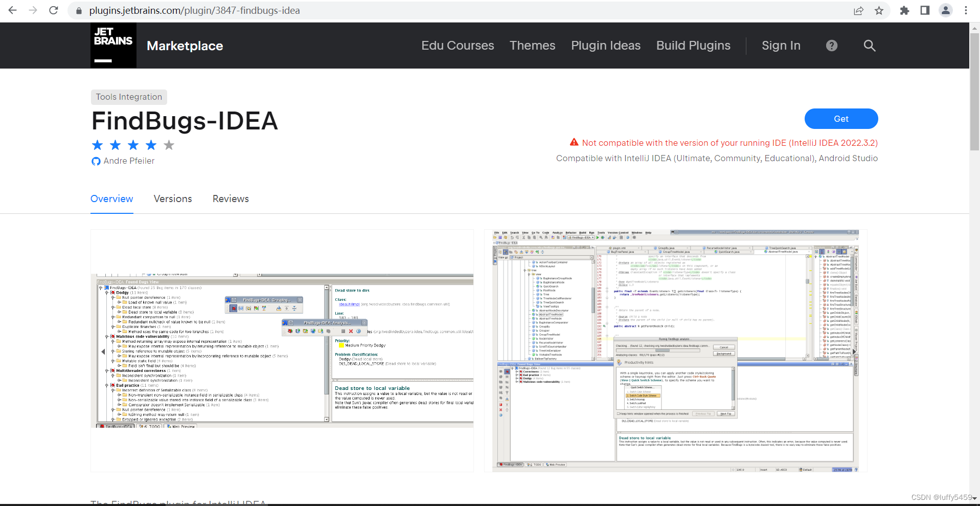Open the first FindBugs screenshot thumbnail
980x506 pixels.
point(282,350)
